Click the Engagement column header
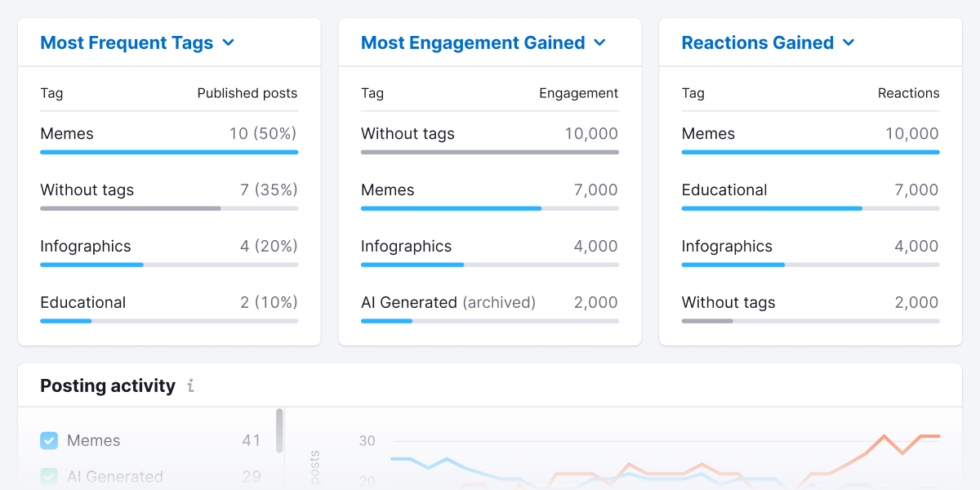Screen dimensions: 980x490 pos(578,93)
